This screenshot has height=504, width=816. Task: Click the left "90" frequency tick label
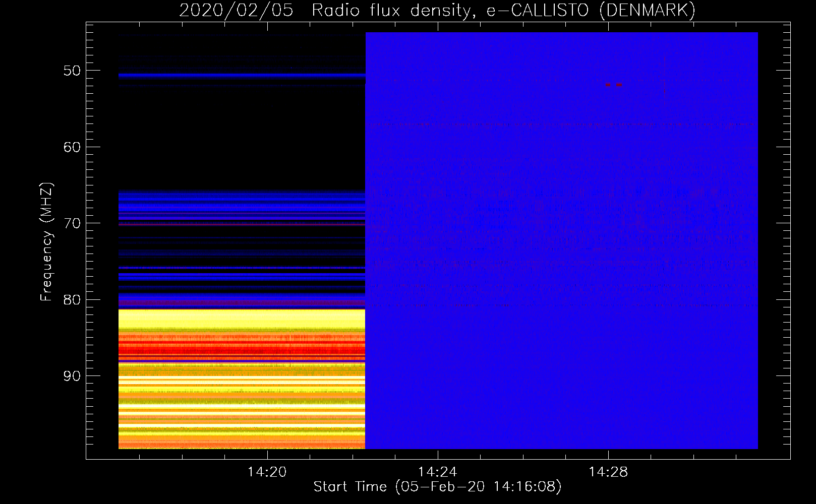[x=72, y=376]
